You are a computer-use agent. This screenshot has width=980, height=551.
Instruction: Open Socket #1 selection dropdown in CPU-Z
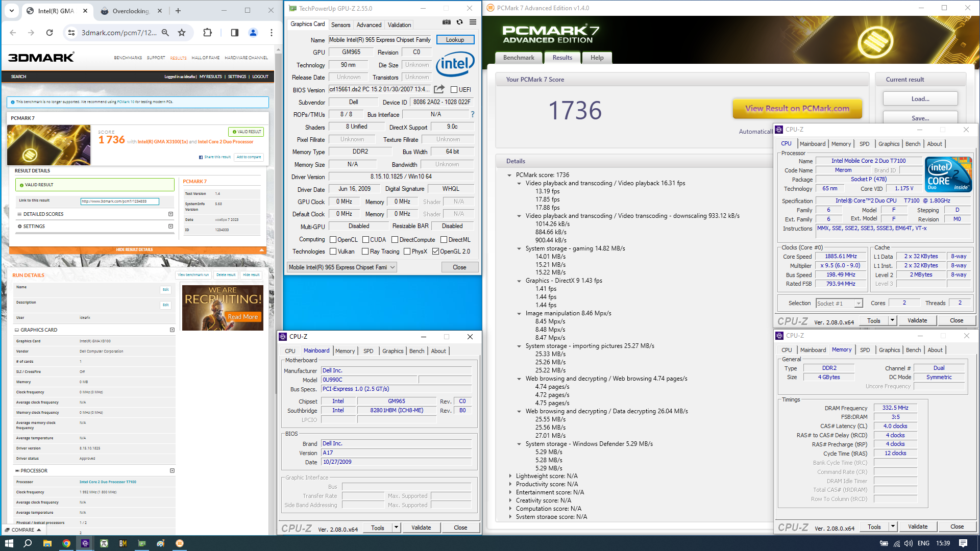point(839,304)
